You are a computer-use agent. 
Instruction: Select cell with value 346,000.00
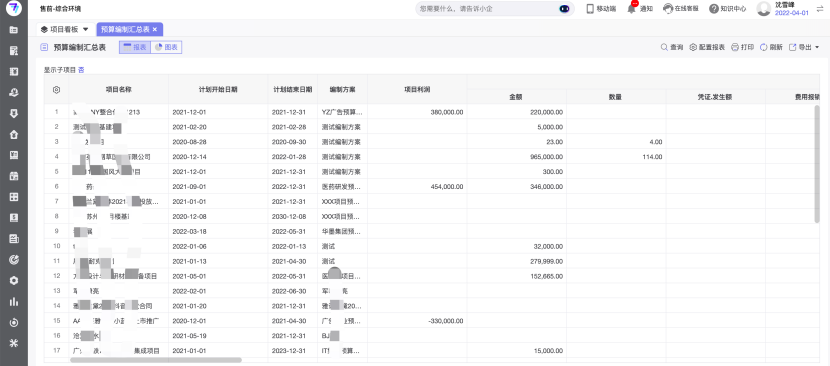pyautogui.click(x=517, y=186)
